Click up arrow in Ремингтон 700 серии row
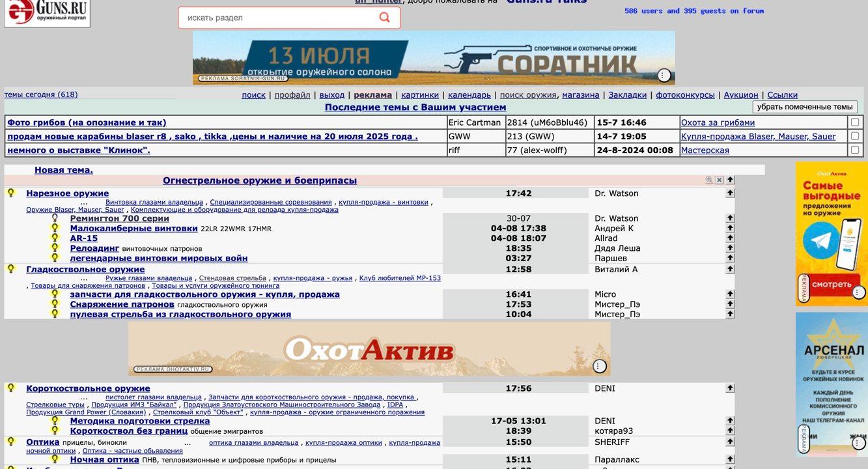 pos(730,218)
